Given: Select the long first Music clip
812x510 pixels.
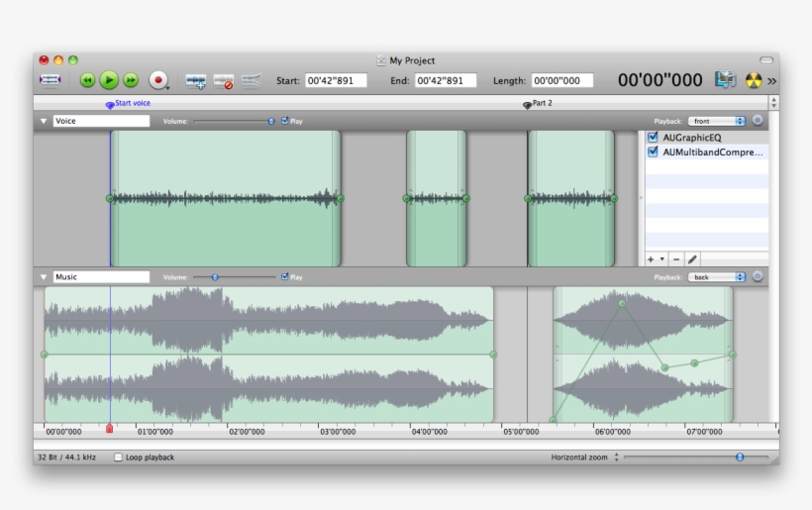Looking at the screenshot, I should point(268,355).
